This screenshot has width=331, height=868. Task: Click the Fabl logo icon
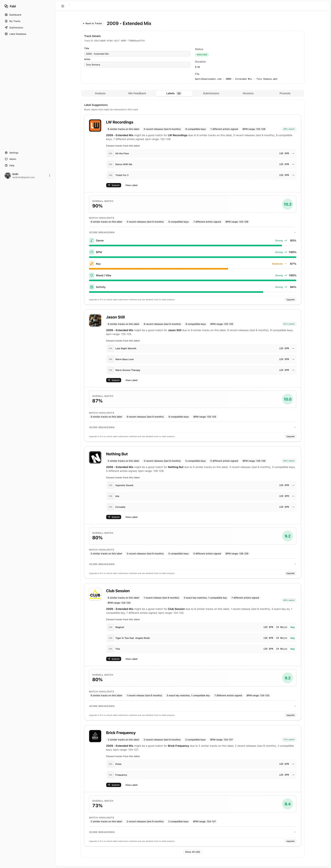click(6, 6)
